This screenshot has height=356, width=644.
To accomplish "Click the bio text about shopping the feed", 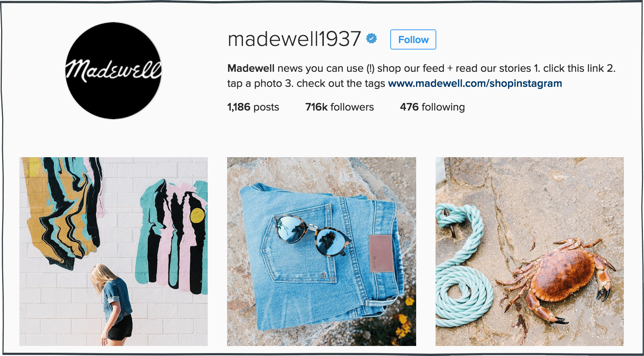I will (x=422, y=76).
